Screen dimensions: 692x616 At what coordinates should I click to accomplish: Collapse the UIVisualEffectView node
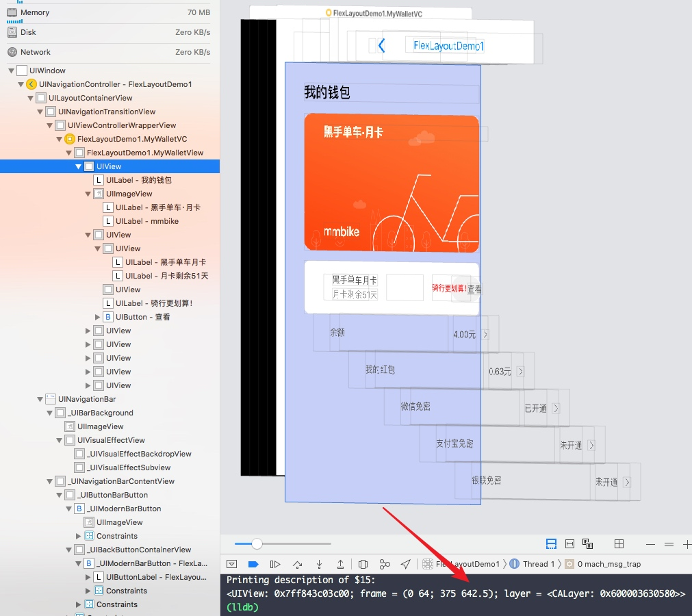point(59,440)
